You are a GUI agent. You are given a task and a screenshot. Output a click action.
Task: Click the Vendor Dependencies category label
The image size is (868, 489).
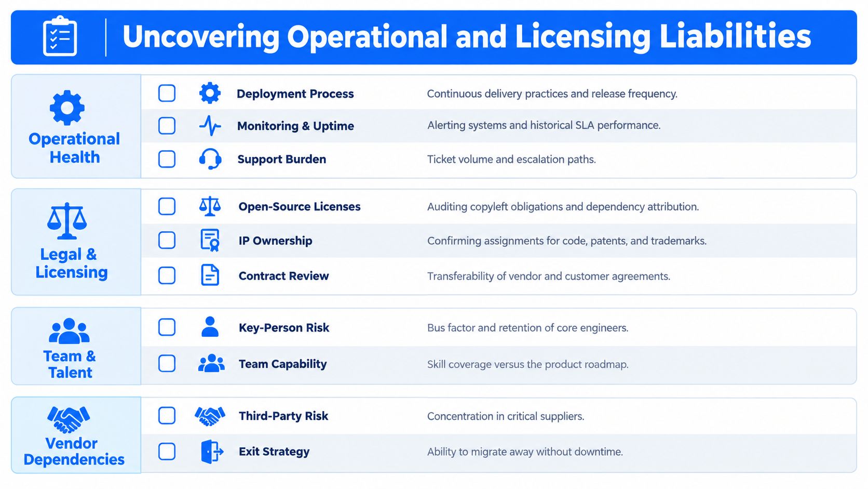click(x=74, y=452)
